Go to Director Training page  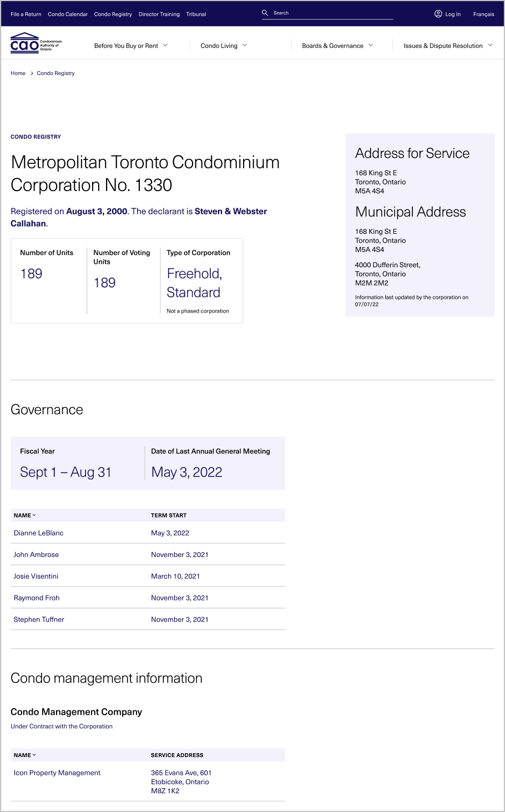[x=159, y=14]
